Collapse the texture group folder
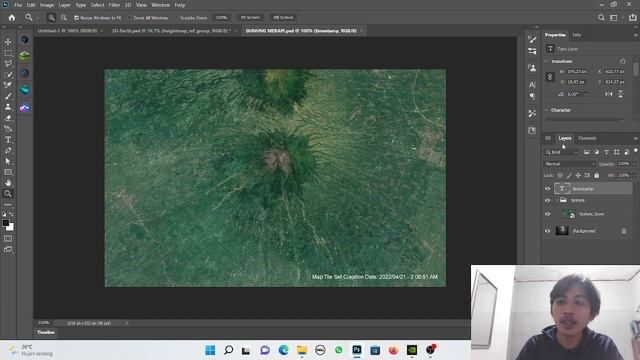 coord(557,200)
